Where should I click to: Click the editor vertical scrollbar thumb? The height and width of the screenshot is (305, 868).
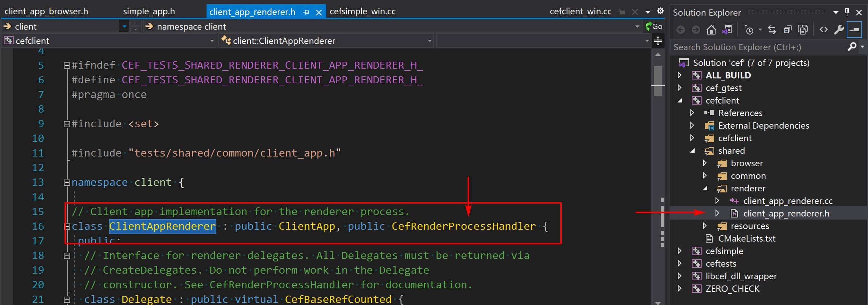[658, 81]
